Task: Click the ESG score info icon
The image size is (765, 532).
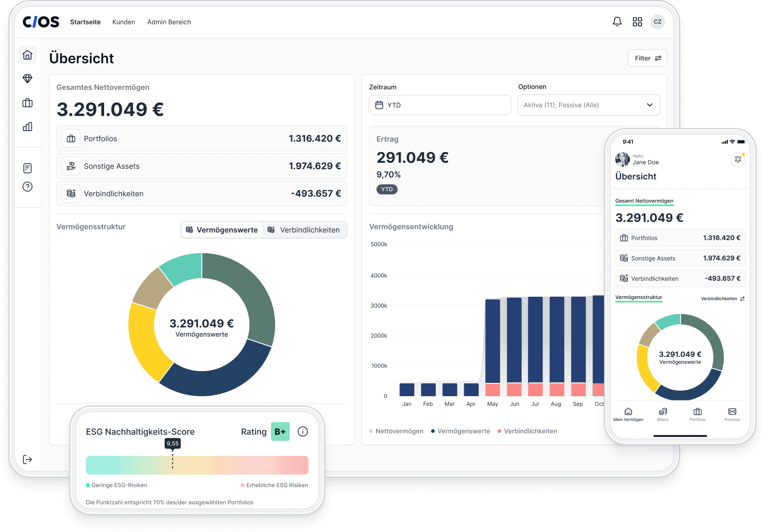Action: tap(302, 431)
